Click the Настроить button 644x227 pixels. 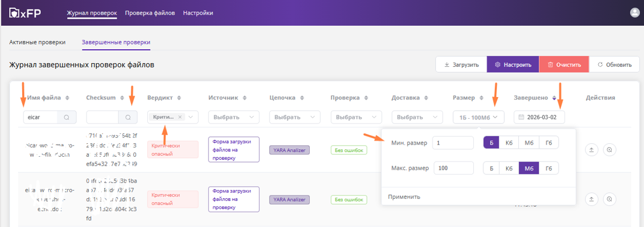[x=513, y=64]
